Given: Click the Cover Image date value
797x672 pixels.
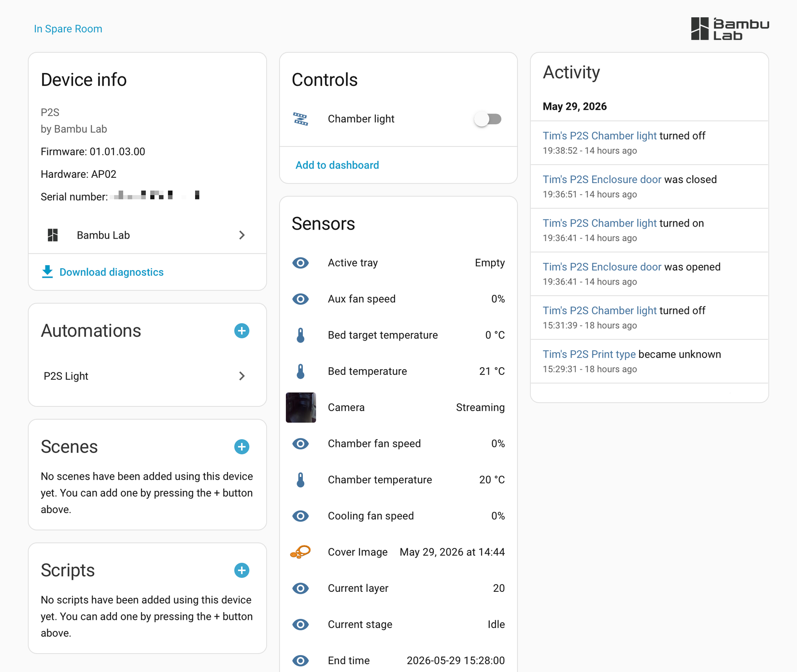Looking at the screenshot, I should (452, 552).
